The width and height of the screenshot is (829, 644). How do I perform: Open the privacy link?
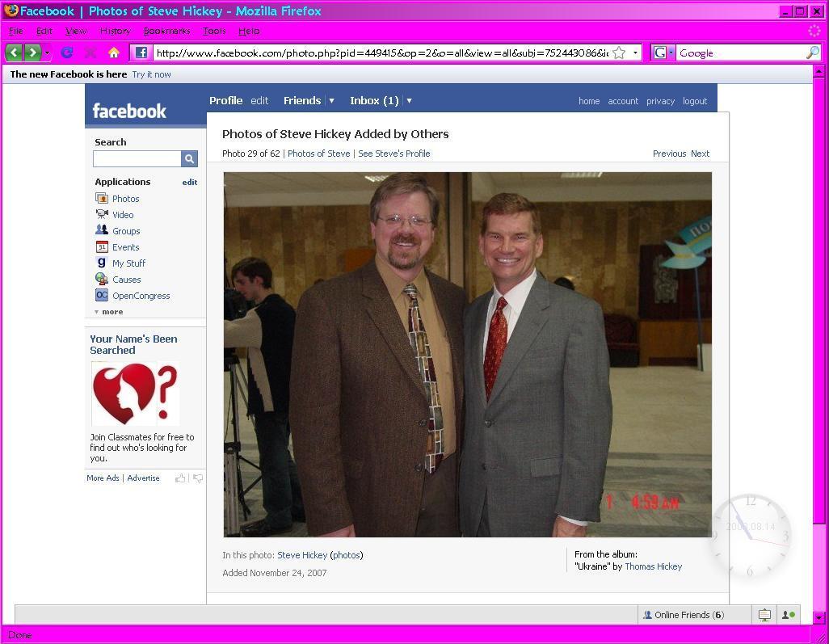(660, 101)
